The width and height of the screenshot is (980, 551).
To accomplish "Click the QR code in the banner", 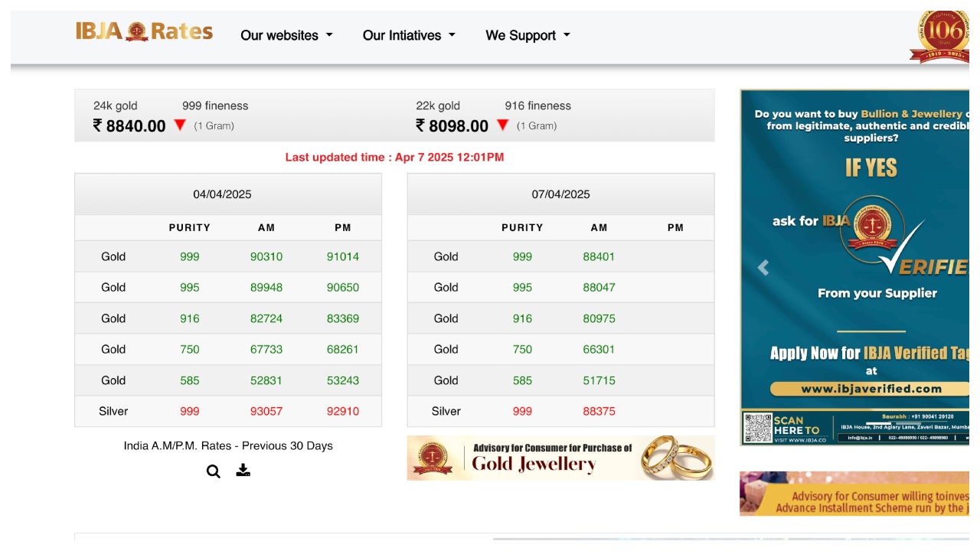I will coord(758,428).
